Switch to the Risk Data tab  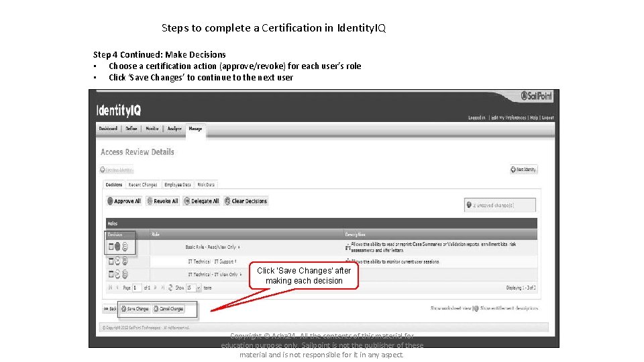coord(206,185)
